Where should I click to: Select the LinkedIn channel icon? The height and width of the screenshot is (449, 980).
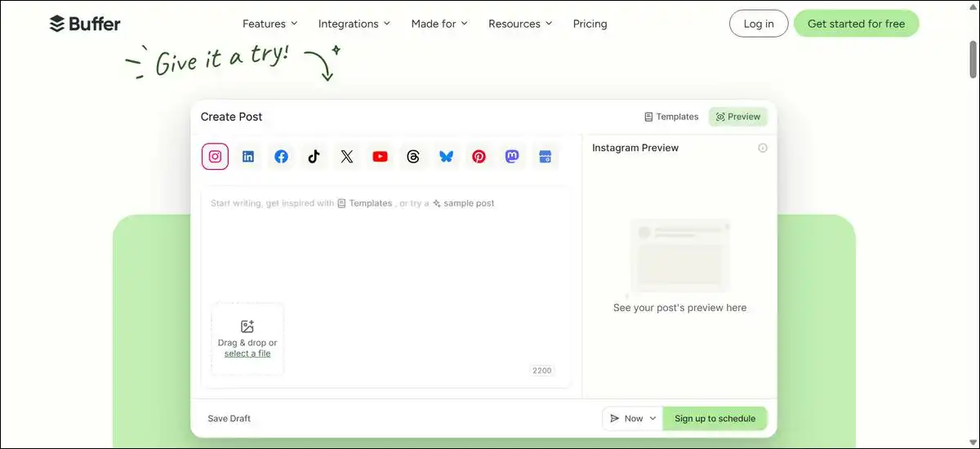[x=248, y=157]
